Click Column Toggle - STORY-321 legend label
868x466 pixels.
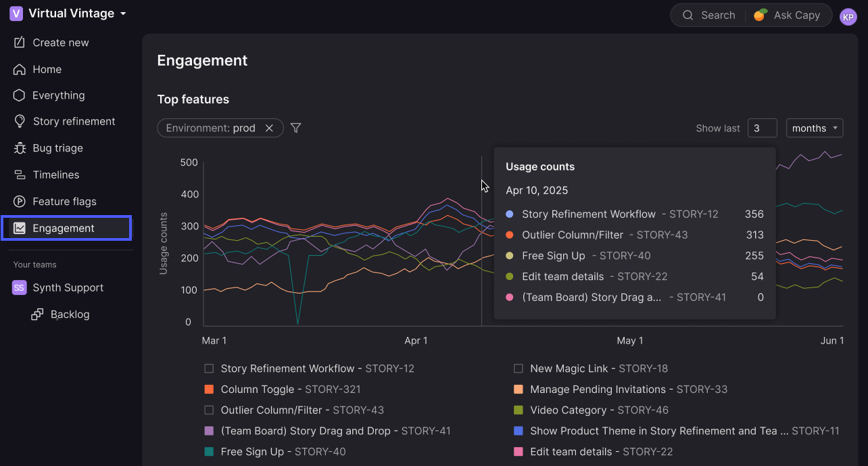[291, 390]
